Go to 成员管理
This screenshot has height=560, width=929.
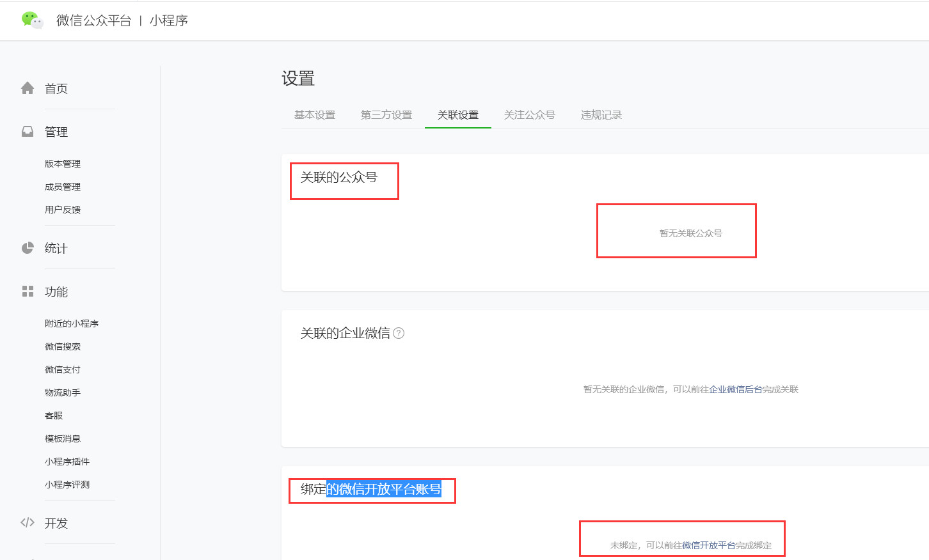pos(63,187)
